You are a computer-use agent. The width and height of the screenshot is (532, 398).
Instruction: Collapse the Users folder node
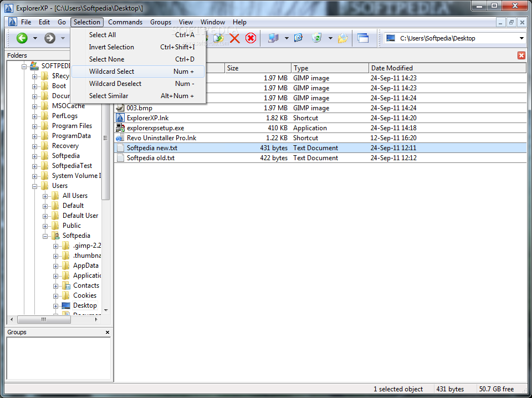point(34,186)
